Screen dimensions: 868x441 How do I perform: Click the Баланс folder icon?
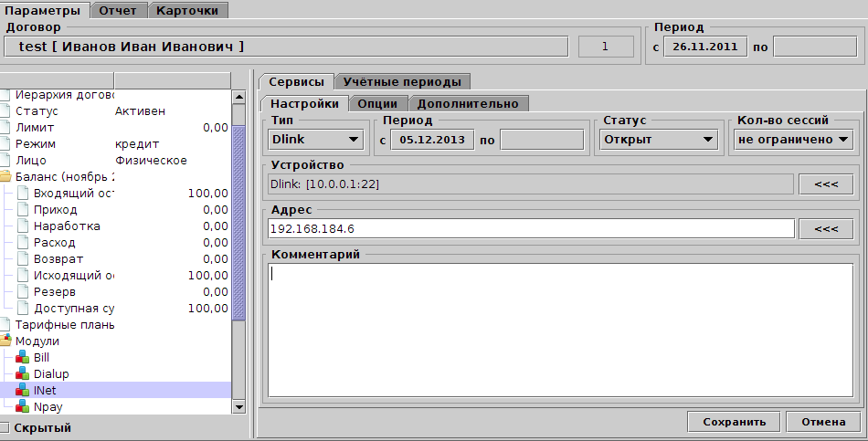[5, 177]
